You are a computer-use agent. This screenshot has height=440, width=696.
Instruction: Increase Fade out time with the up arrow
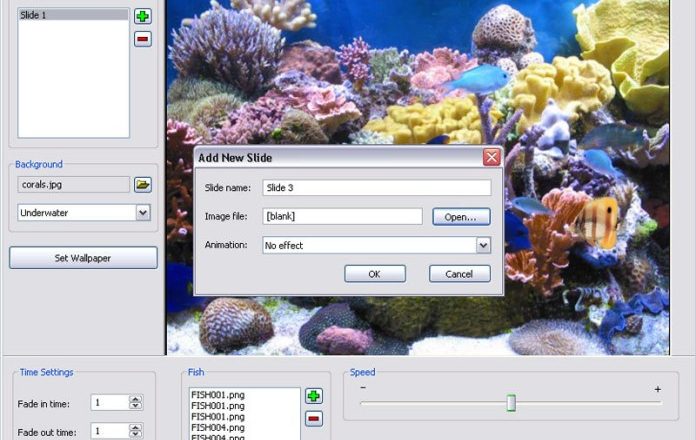[x=136, y=427]
